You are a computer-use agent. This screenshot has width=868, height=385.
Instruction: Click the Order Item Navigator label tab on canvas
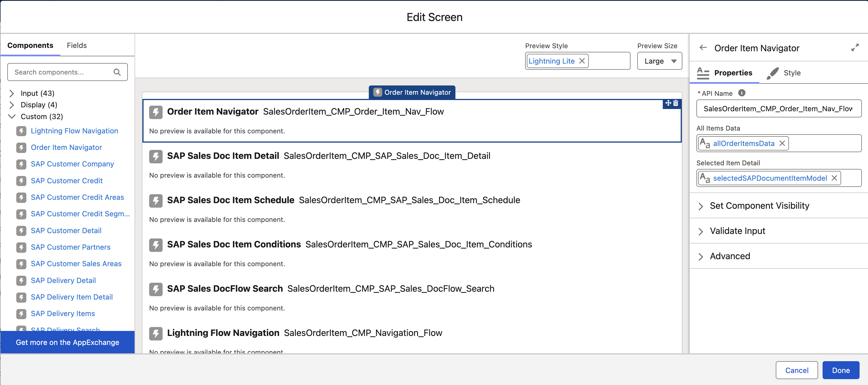(x=412, y=92)
